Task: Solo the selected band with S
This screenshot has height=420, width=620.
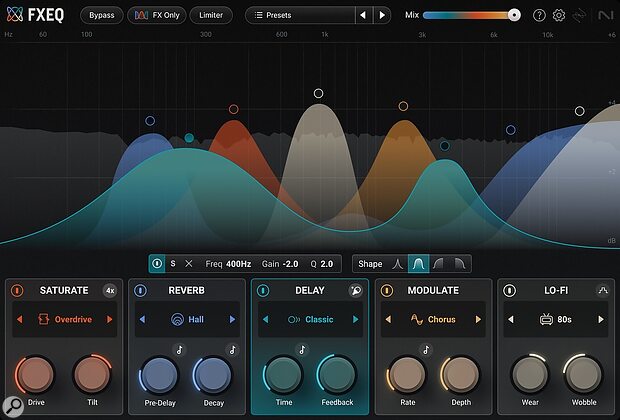Action: point(173,263)
